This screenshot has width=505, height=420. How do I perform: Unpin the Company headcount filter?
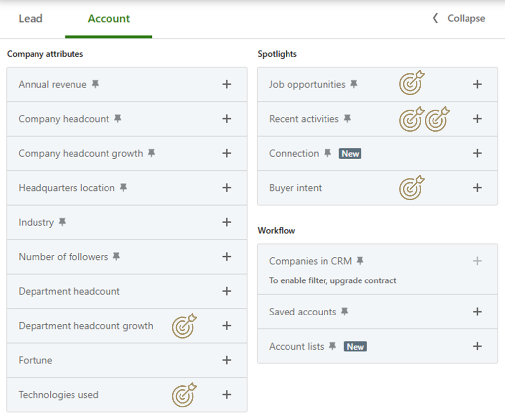click(118, 118)
